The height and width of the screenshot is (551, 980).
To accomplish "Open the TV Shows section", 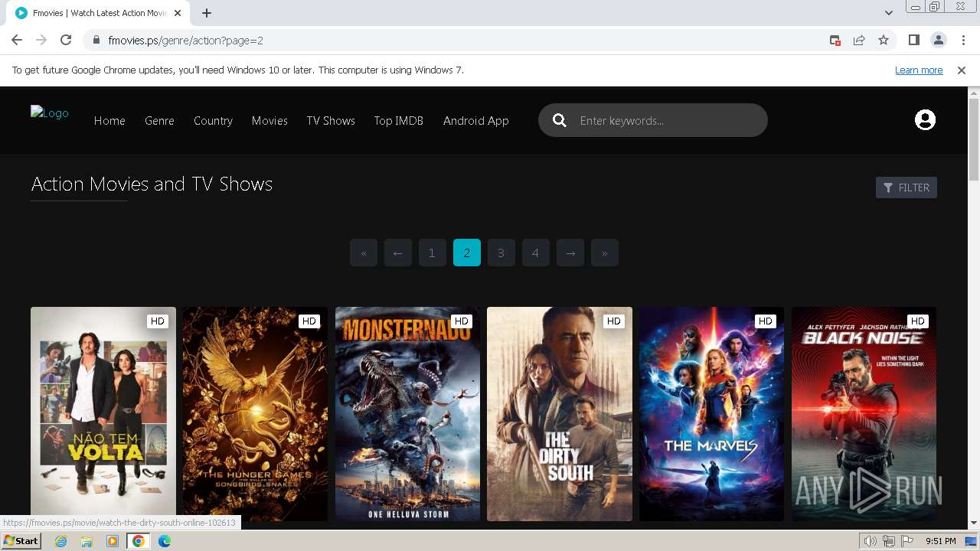I will pos(331,120).
